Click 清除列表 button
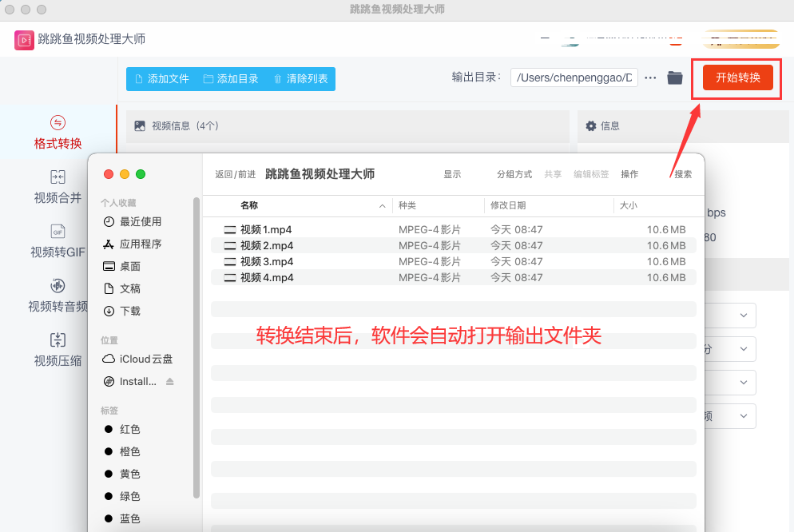The height and width of the screenshot is (532, 794). pos(301,79)
